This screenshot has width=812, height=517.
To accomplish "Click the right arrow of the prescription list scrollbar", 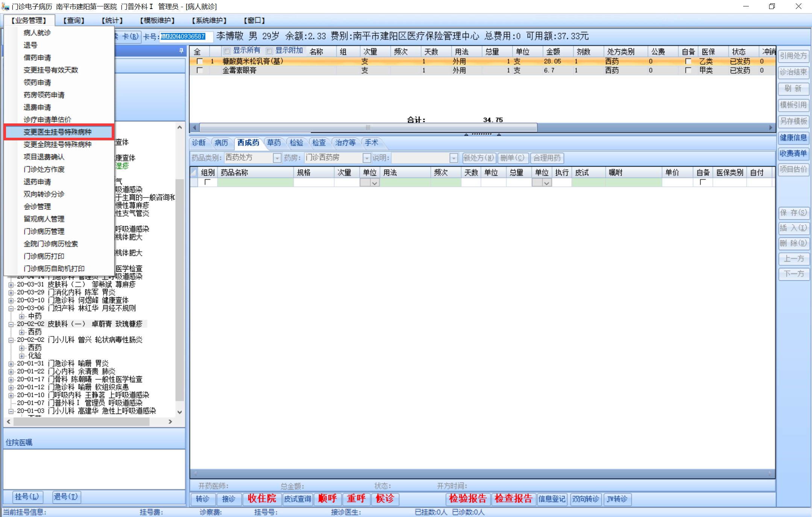I will [x=771, y=128].
